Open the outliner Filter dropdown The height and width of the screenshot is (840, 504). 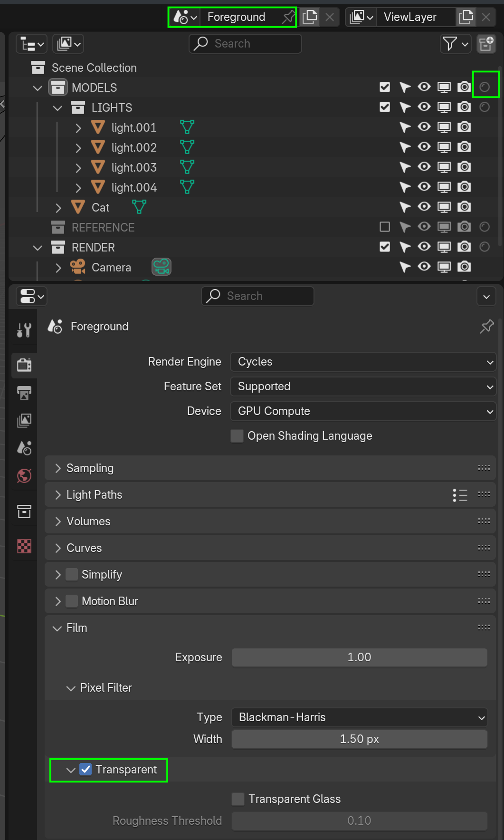(455, 44)
